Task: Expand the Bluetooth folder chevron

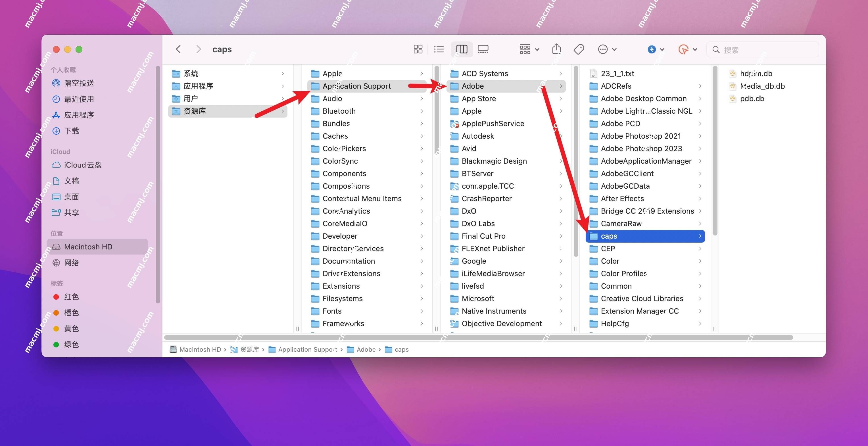Action: (422, 111)
